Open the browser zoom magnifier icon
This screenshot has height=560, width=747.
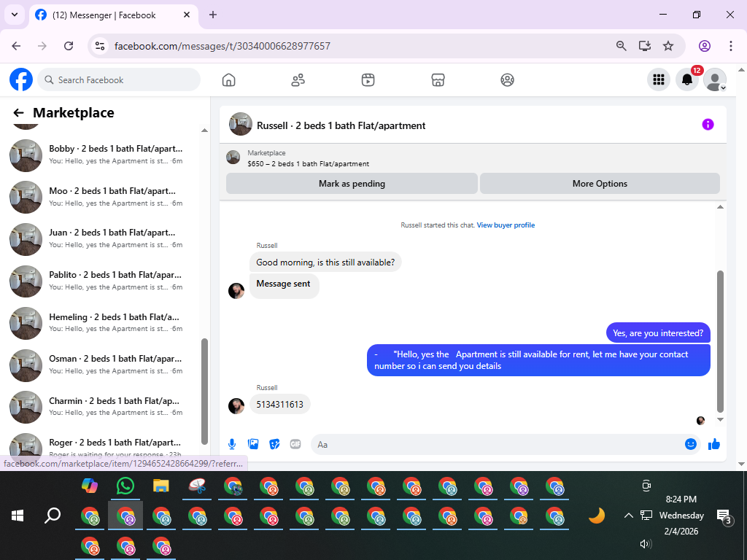tap(621, 46)
